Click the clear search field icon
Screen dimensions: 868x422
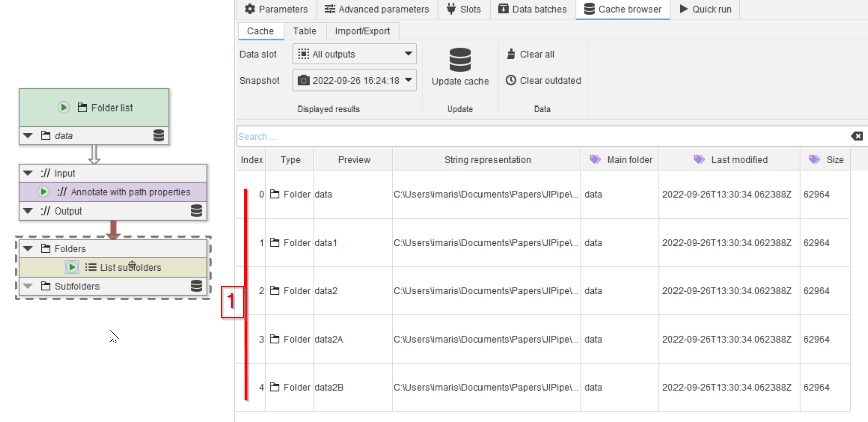point(857,136)
